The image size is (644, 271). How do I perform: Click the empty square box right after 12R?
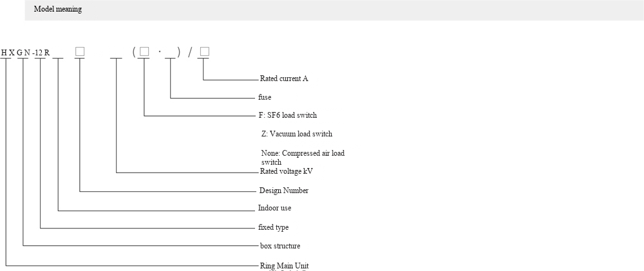[x=80, y=51]
